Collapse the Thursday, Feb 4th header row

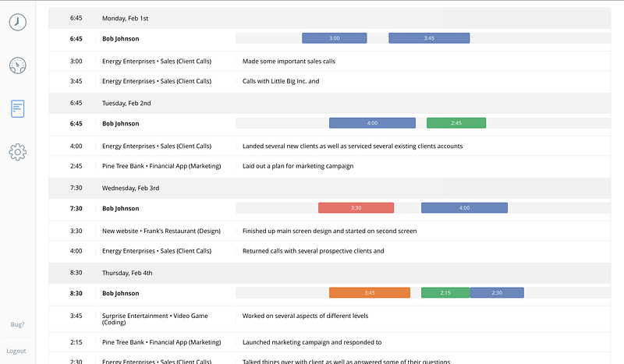click(329, 273)
